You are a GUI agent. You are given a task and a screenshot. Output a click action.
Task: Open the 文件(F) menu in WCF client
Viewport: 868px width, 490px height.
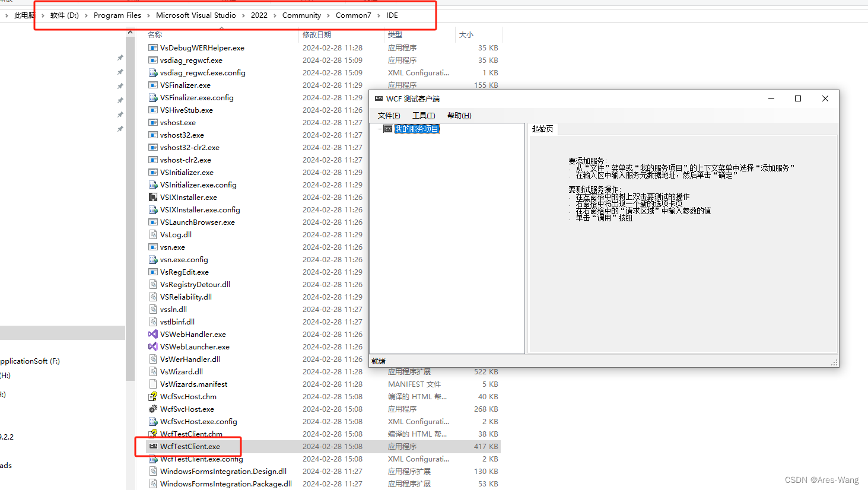click(389, 116)
